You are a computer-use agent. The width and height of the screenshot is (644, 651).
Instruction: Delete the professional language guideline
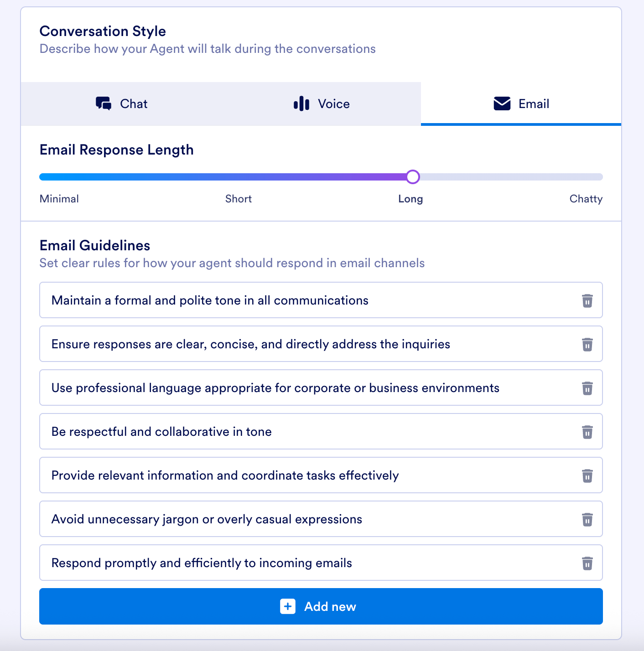click(x=587, y=388)
